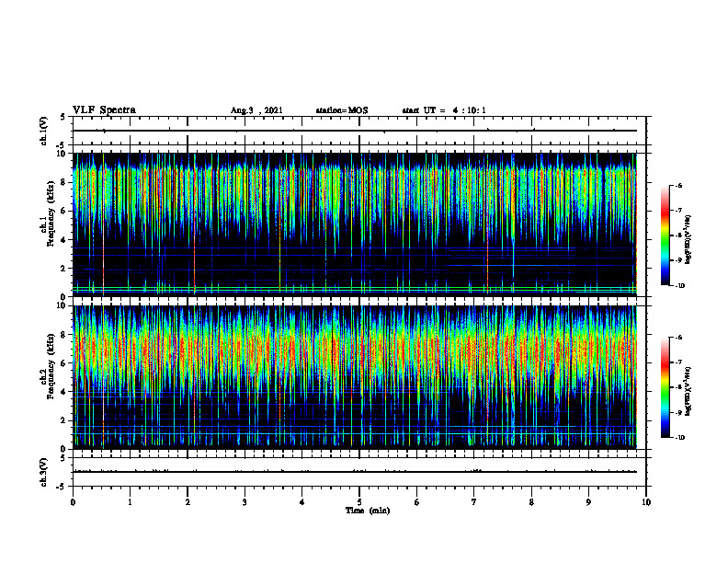Click the time axis tick label '10'
This screenshot has width=728, height=563.
click(x=646, y=502)
